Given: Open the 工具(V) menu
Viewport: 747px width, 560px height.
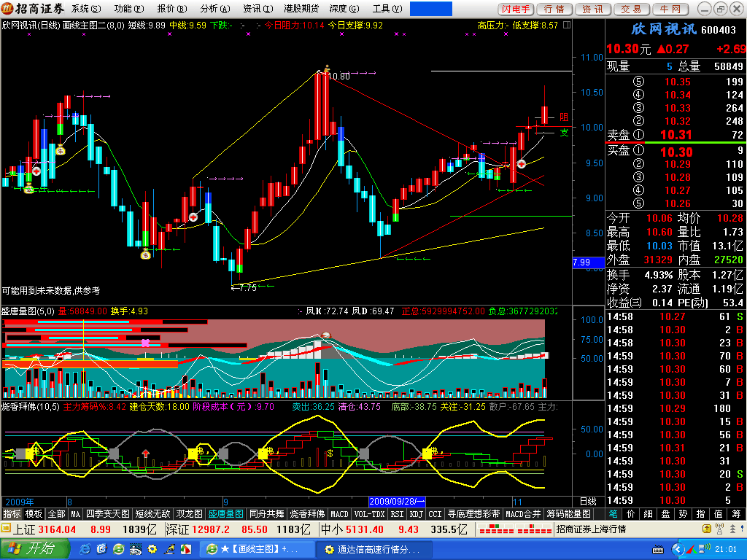Looking at the screenshot, I should click(x=387, y=9).
